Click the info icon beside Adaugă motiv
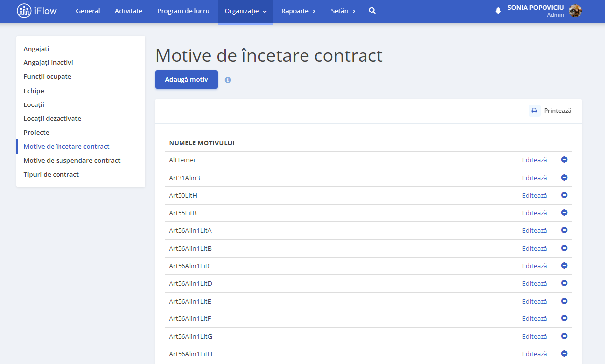This screenshot has width=605, height=364. coord(228,80)
